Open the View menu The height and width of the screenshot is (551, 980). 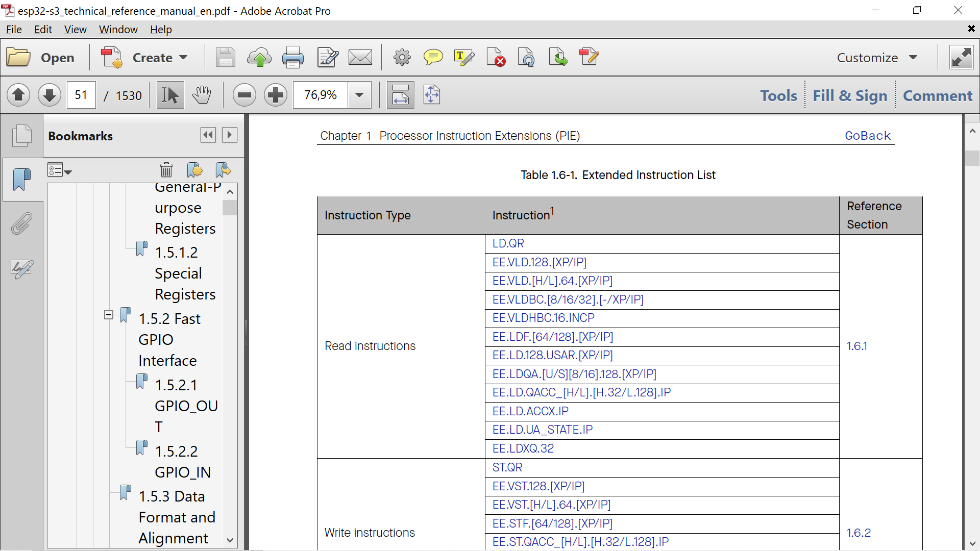(x=75, y=30)
